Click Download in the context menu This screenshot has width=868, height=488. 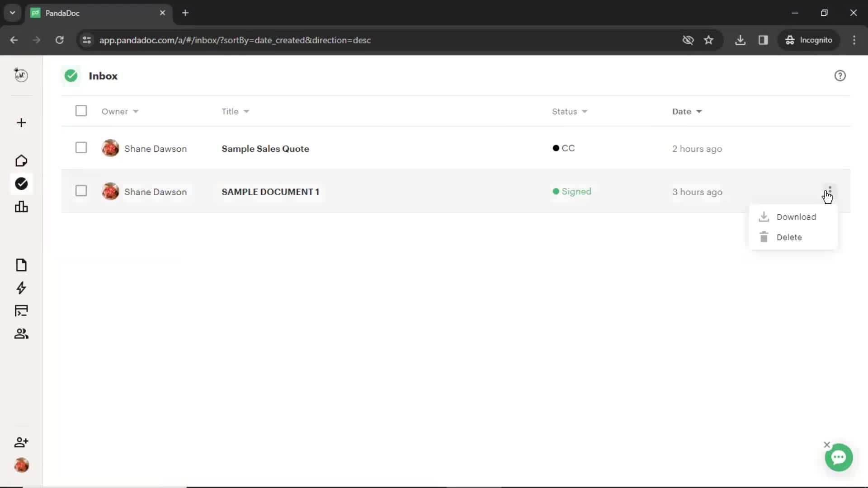796,216
